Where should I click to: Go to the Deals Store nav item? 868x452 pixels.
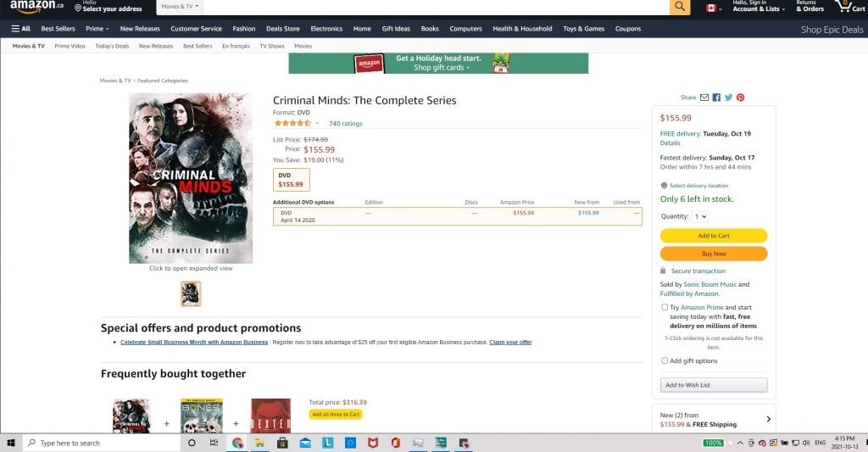coord(283,29)
